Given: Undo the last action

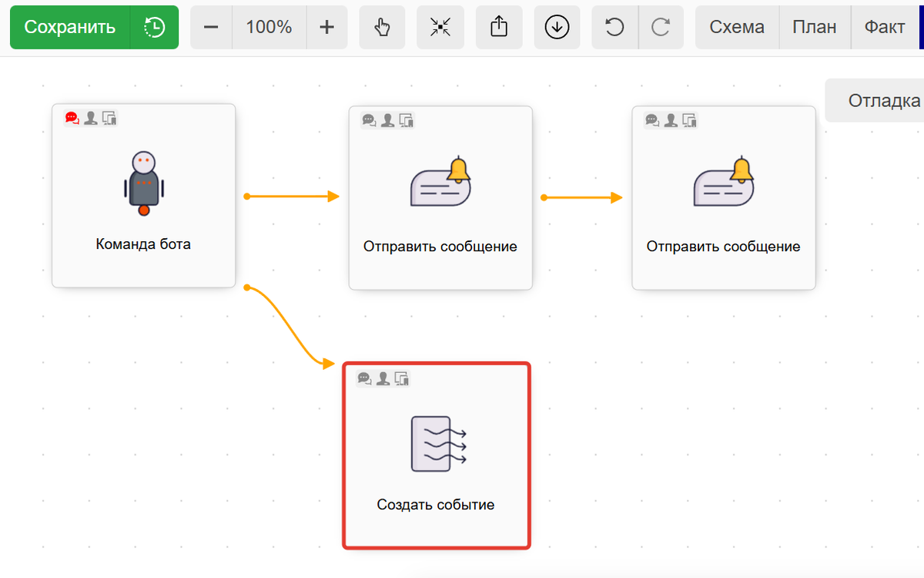Looking at the screenshot, I should (614, 27).
